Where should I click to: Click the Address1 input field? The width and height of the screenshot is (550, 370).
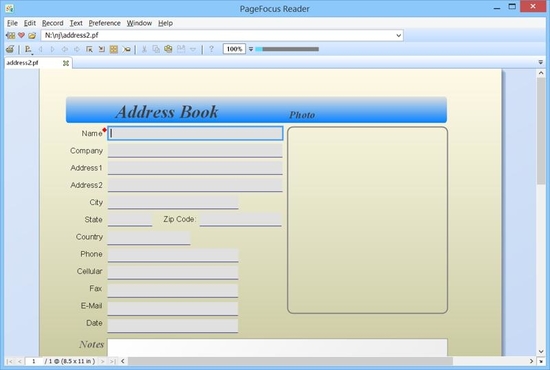(195, 168)
